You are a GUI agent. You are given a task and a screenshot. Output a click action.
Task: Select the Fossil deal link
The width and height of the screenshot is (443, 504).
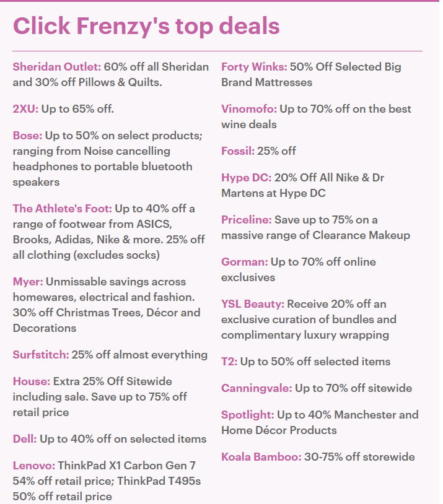[238, 151]
